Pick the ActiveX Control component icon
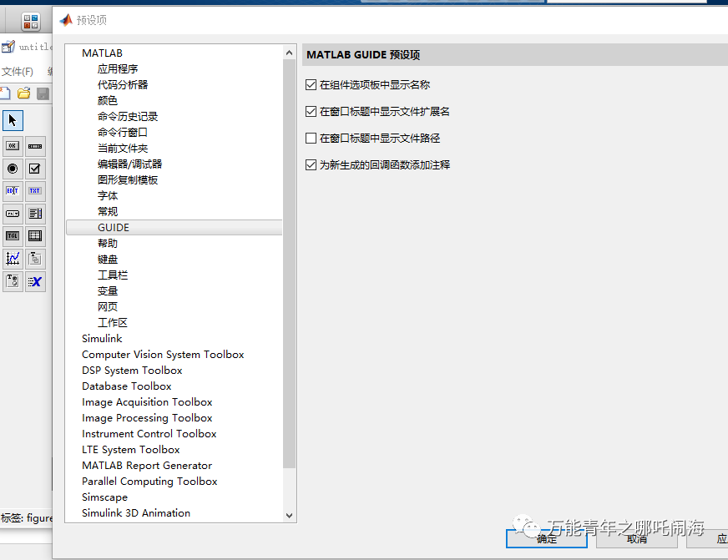The width and height of the screenshot is (728, 560). (x=35, y=281)
